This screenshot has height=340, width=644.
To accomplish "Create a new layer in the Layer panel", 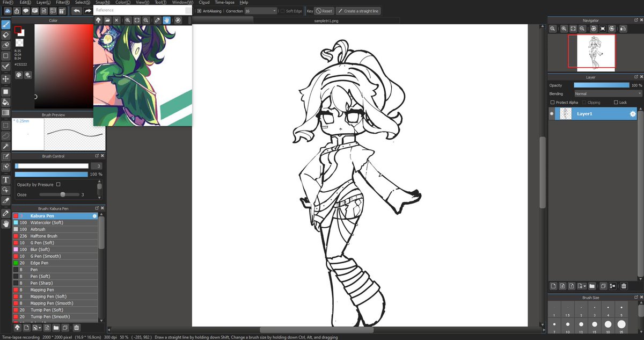I will pos(553,286).
